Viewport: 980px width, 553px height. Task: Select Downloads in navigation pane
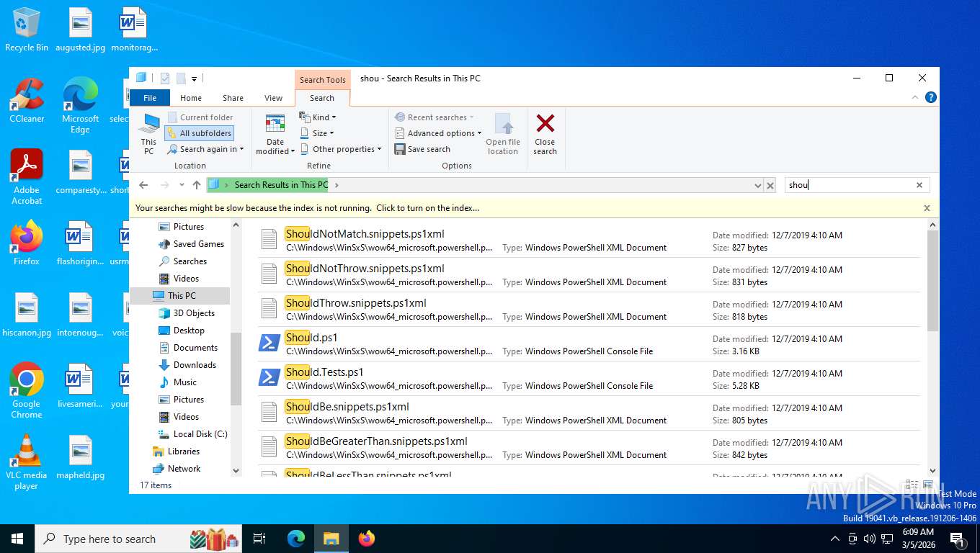[195, 365]
